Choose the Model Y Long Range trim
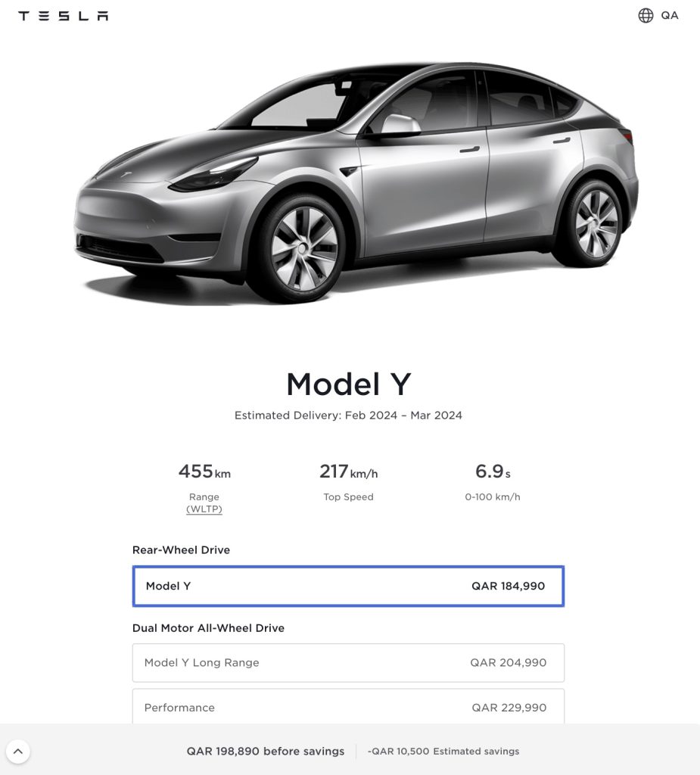Screen dimensions: 700x775 pos(349,663)
